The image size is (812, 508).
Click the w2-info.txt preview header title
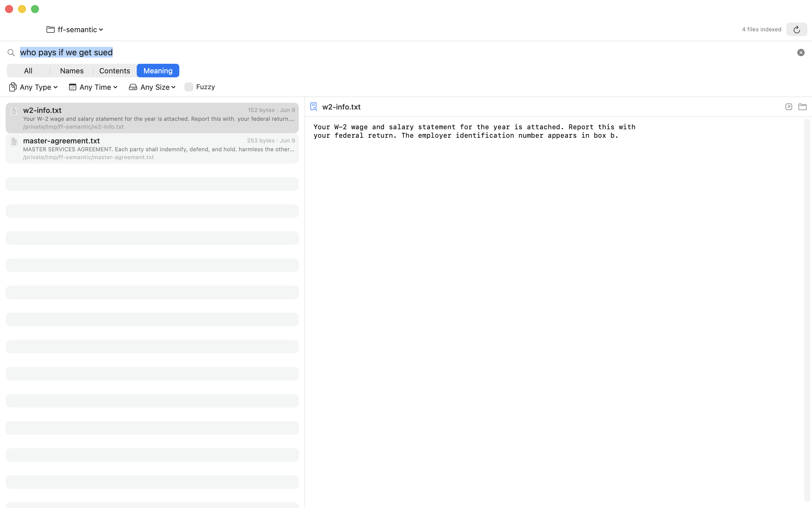point(341,107)
